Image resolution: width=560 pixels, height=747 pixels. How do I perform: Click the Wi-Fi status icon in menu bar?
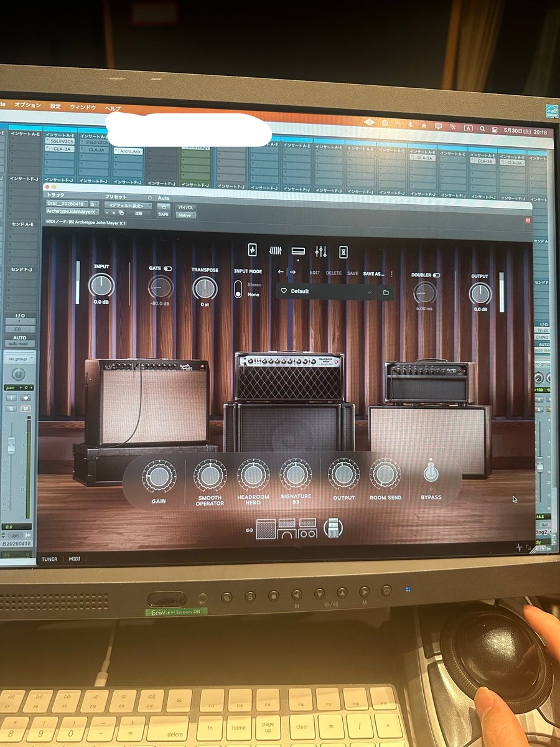452,128
